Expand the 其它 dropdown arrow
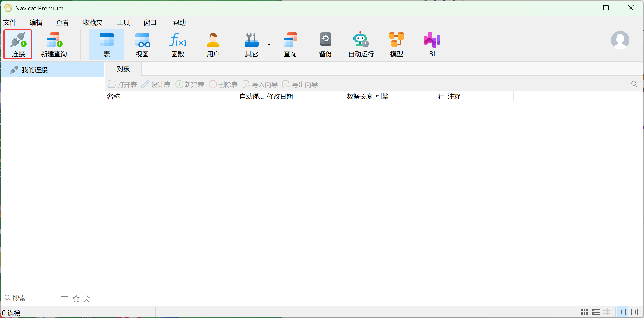The image size is (644, 318). pos(269,44)
